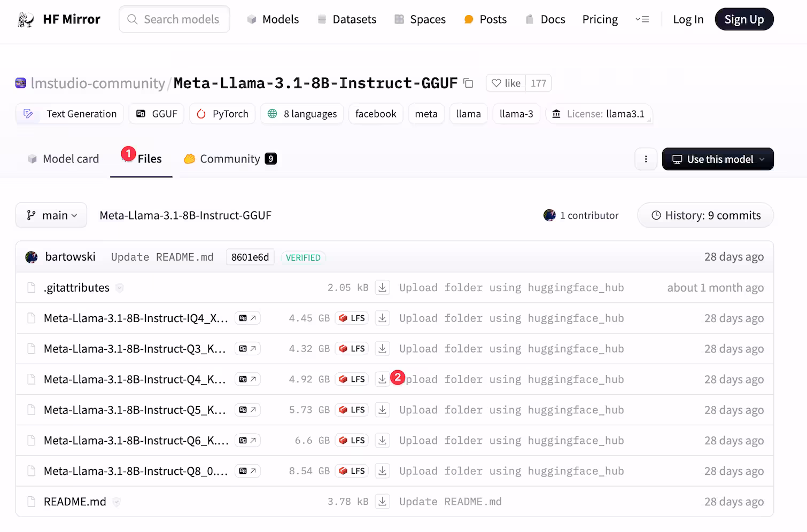Open Datasets in the top navigation
807x532 pixels.
click(x=347, y=19)
